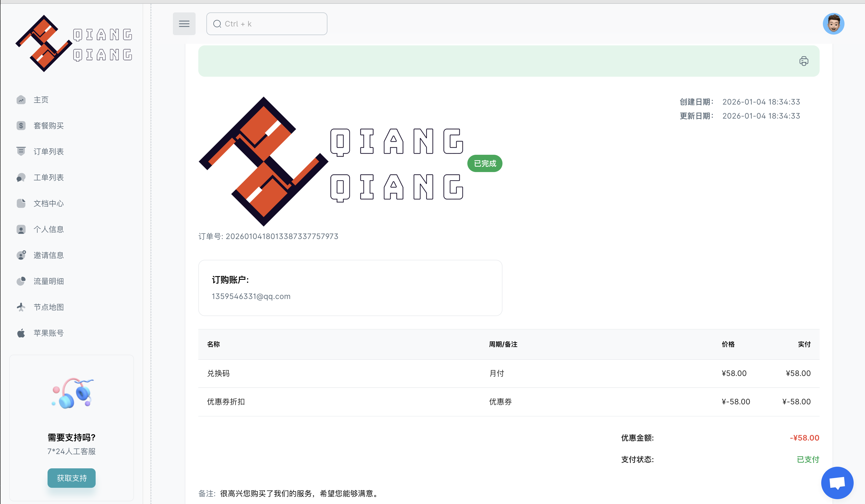Open the 个人信息 menu item
Screen dimensions: 865x504
49,229
